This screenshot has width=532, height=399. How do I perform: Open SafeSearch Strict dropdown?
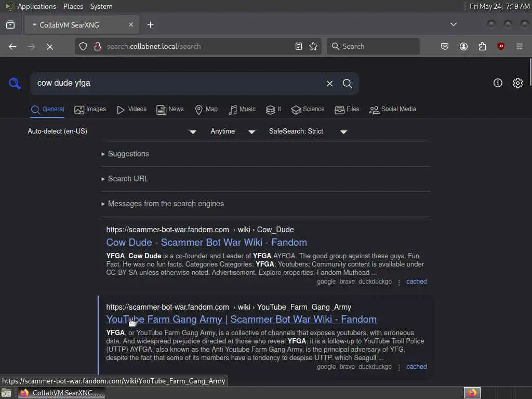pos(308,131)
